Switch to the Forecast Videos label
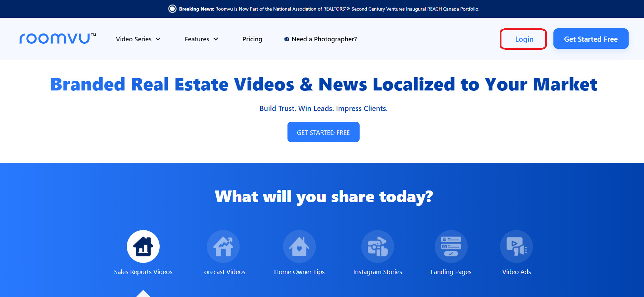This screenshot has width=644, height=297. coord(223,272)
